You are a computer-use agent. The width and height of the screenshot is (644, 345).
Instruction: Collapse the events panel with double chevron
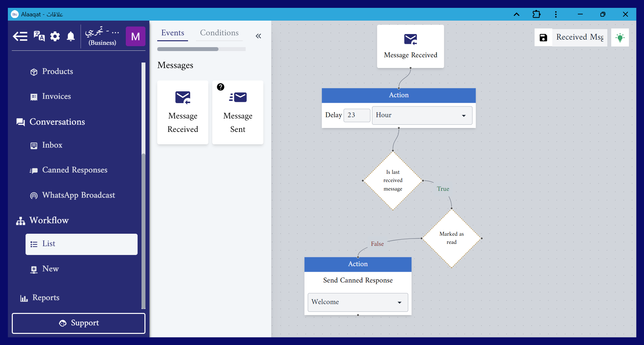(258, 36)
